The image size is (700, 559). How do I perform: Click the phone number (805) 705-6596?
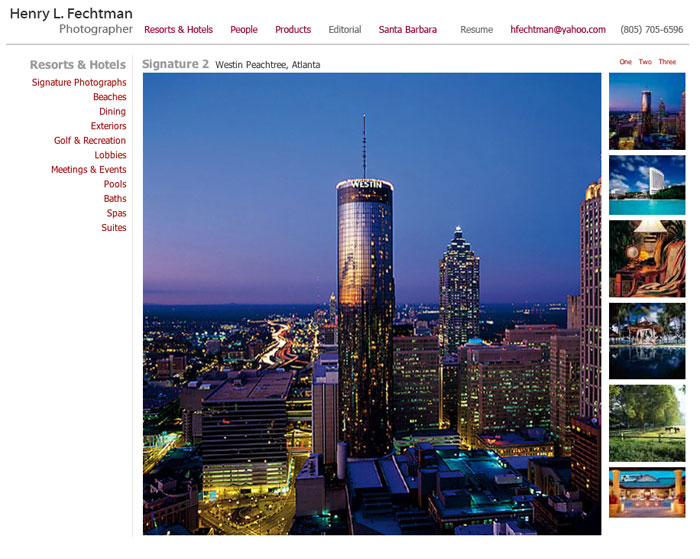tap(651, 30)
